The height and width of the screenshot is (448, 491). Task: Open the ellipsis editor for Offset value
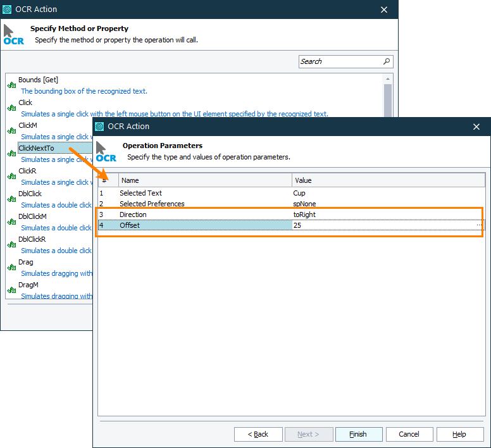(479, 225)
